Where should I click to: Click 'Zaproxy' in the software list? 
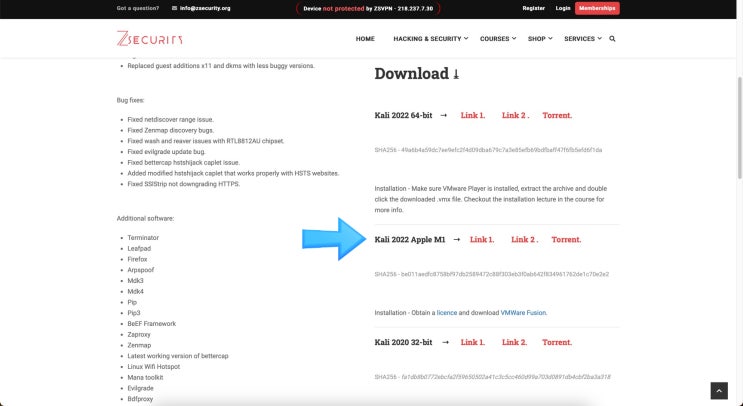pos(139,334)
